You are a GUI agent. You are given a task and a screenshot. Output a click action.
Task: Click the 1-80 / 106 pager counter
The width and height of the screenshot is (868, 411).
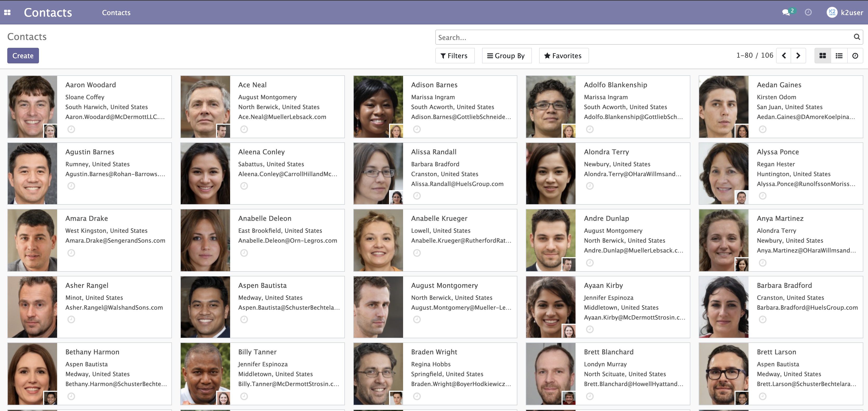(755, 55)
